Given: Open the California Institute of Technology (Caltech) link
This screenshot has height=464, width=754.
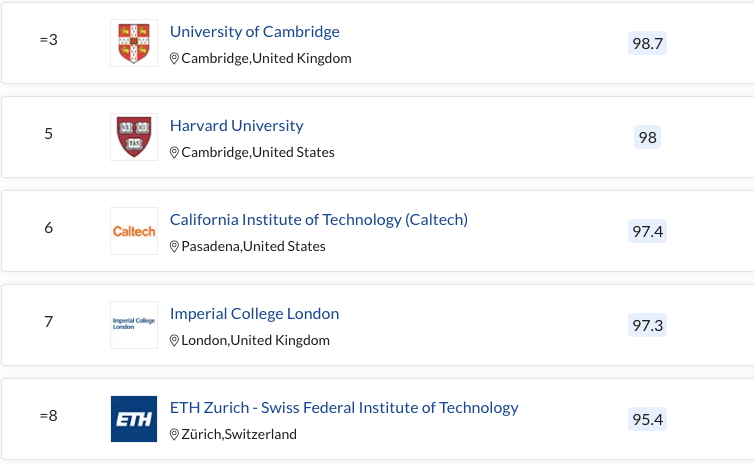Looking at the screenshot, I should click(318, 220).
